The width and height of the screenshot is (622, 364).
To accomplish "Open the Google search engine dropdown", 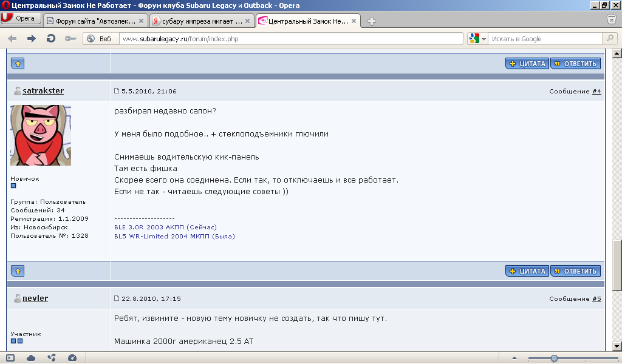I will (477, 38).
